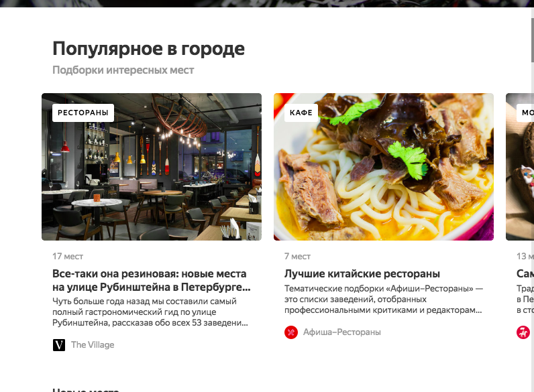
Task: Click the page's vertical scrollbar thumb
Action: (x=532, y=40)
